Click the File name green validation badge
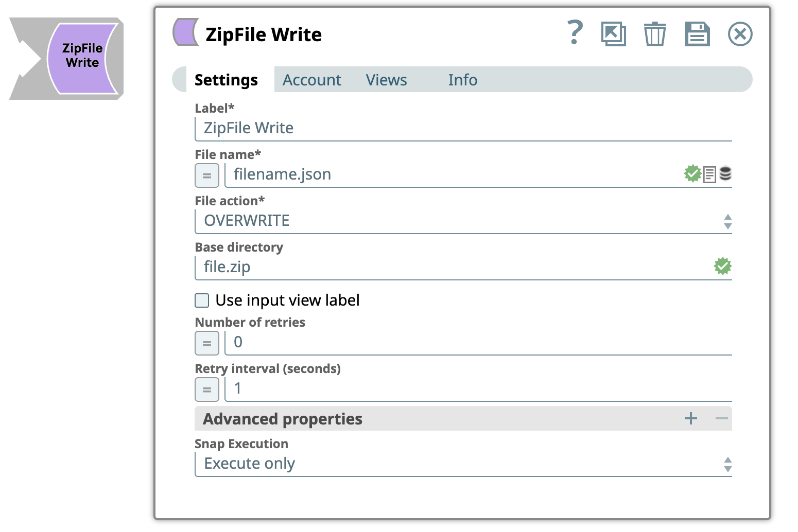798x532 pixels. (692, 174)
